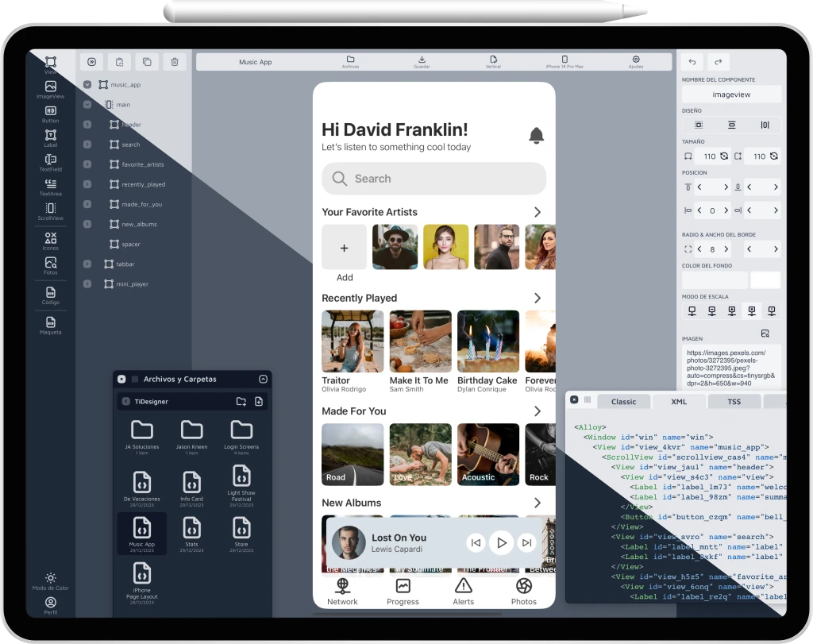813x644 pixels.
Task: Choose the middle Diseño layout option
Action: tap(731, 125)
